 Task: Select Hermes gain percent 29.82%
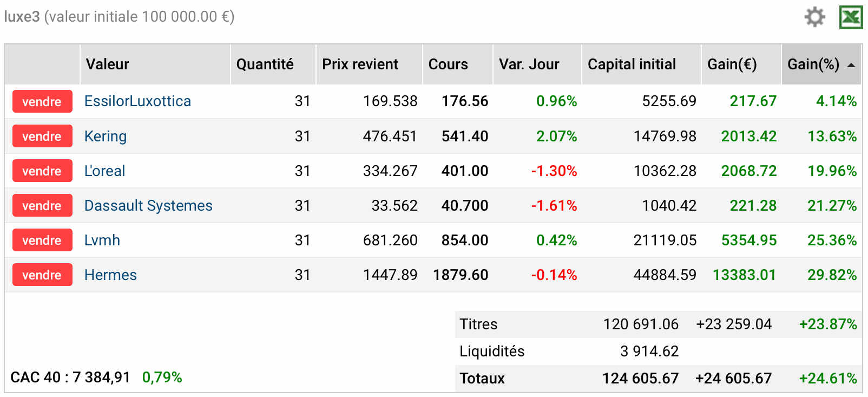832,275
